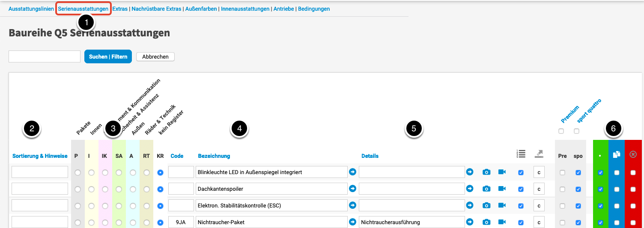644x228 pixels.
Task: Click the search filter text field
Action: (x=45, y=56)
